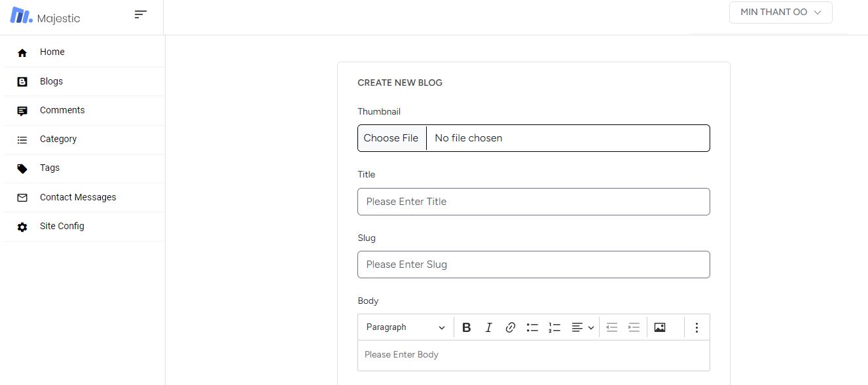
Task: Click the Majestic logo
Action: tap(45, 16)
